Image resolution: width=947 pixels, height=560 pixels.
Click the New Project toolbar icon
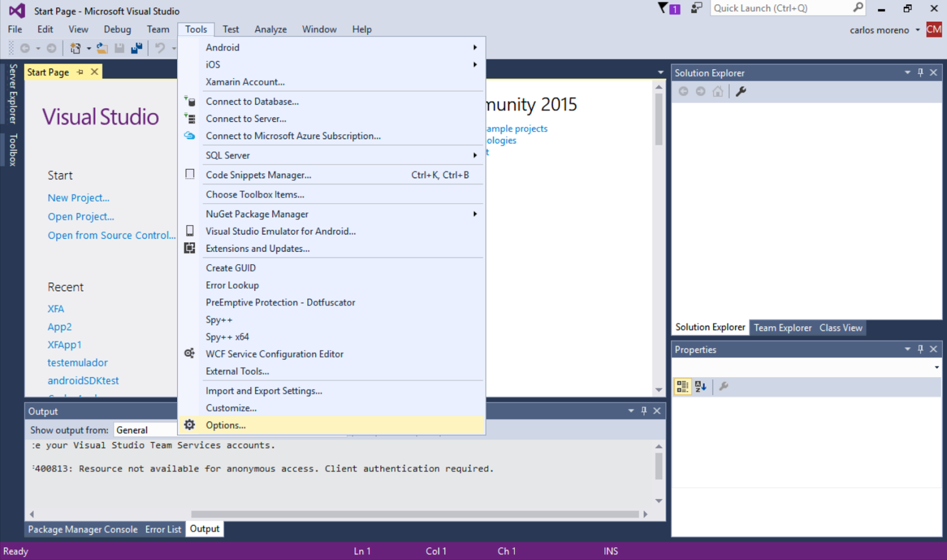(75, 48)
